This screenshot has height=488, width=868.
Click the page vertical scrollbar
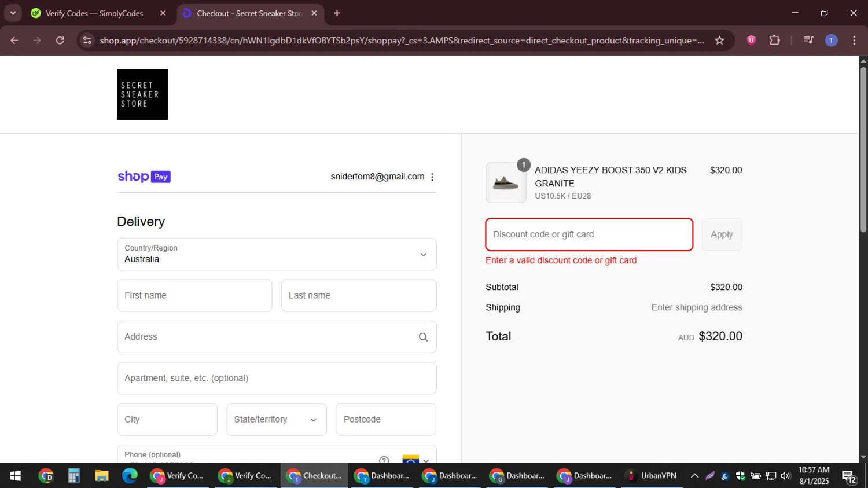click(863, 151)
